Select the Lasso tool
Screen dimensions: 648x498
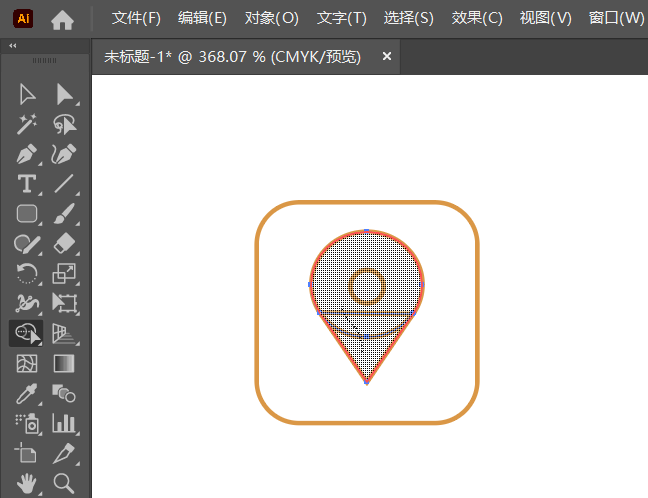pos(65,124)
